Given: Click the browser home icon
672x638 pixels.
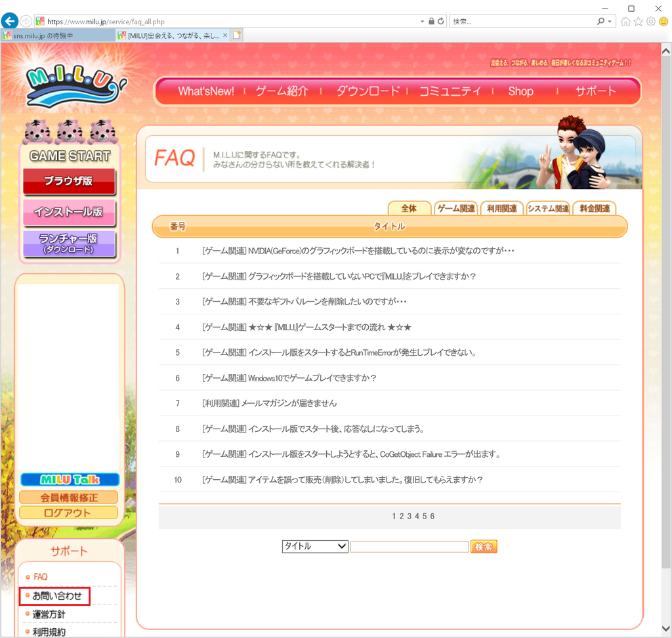Looking at the screenshot, I should tap(625, 22).
